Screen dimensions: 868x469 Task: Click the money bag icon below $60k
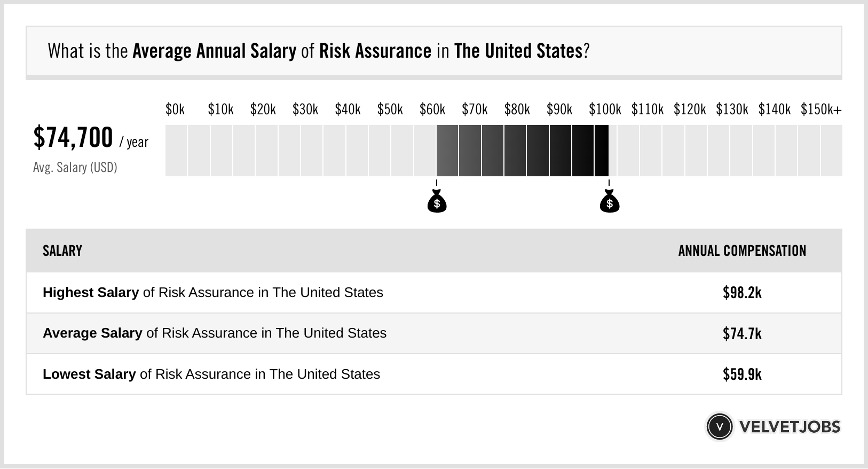[437, 202]
